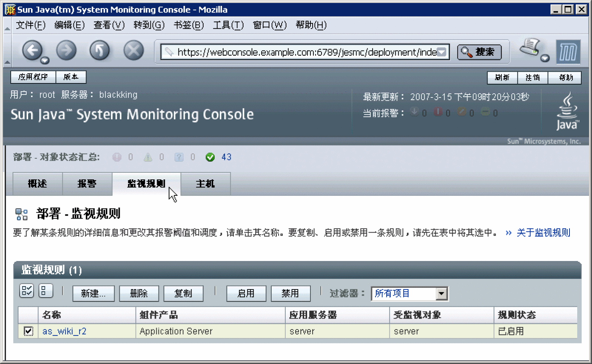Screen dimensions: 592x364
Task: Click the Mozilla window title bar icon
Action: pos(10,10)
